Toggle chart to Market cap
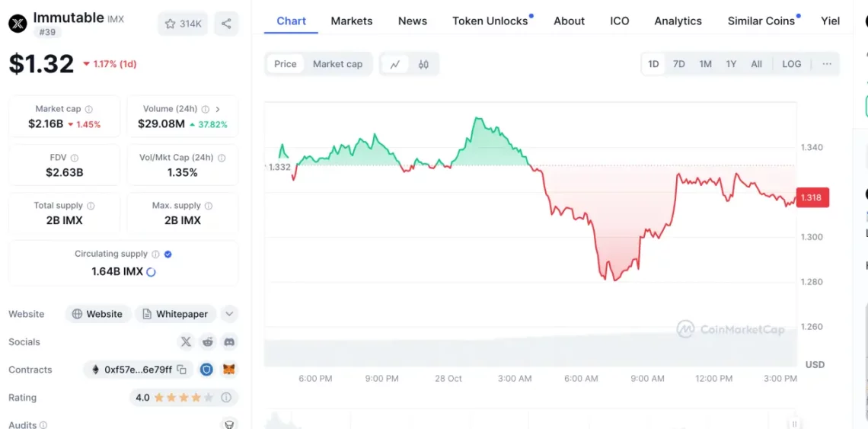The width and height of the screenshot is (868, 429). click(337, 64)
